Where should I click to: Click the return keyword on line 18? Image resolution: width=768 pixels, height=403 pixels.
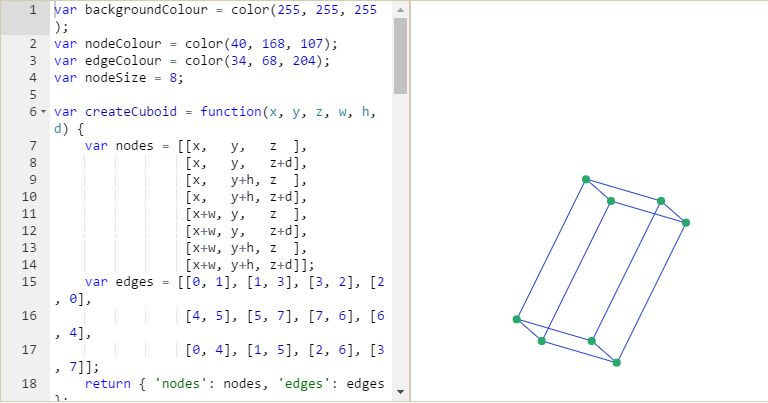[108, 383]
